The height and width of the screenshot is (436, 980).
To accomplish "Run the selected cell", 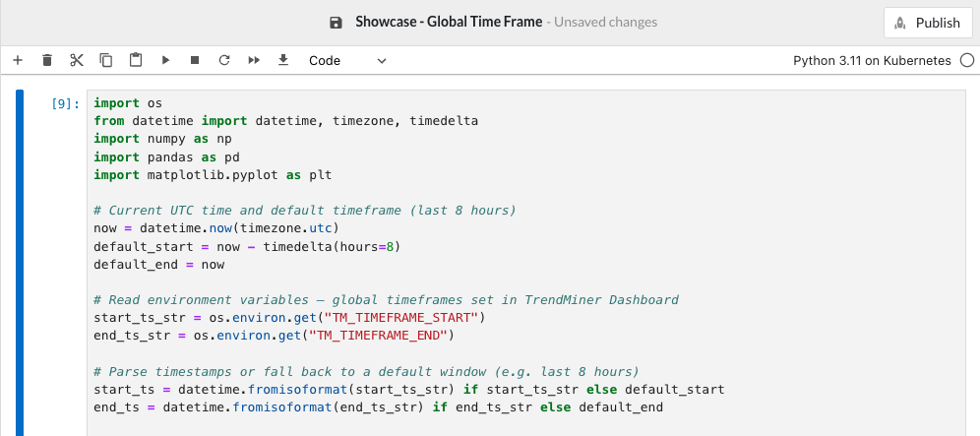I will [165, 61].
